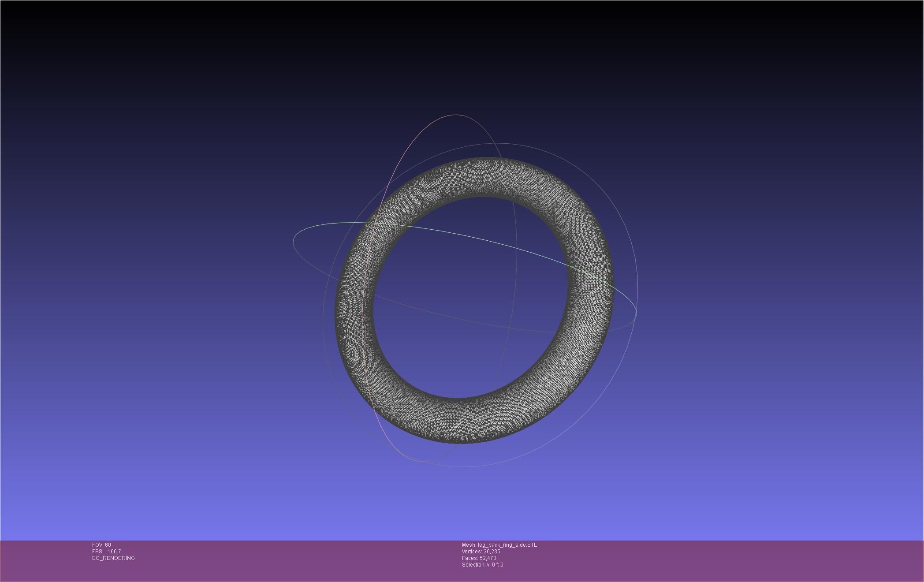The image size is (924, 582).
Task: Click where pink and green trackball lines cross
Action: [x=376, y=224]
